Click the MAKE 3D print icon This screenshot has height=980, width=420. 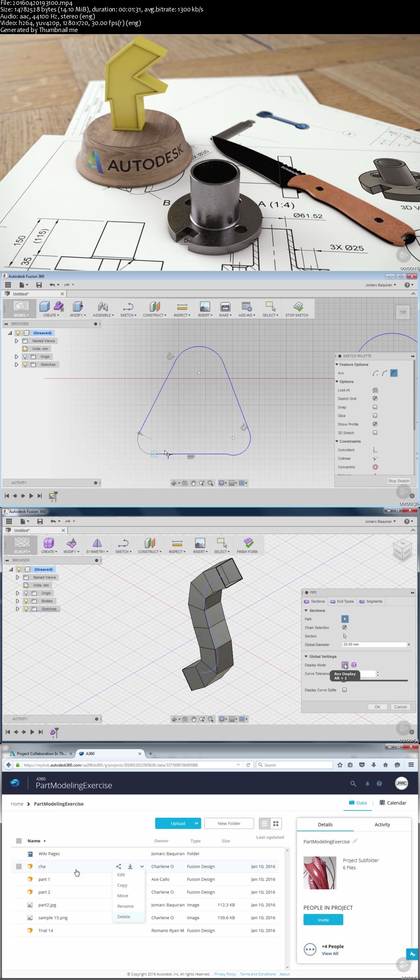(225, 307)
